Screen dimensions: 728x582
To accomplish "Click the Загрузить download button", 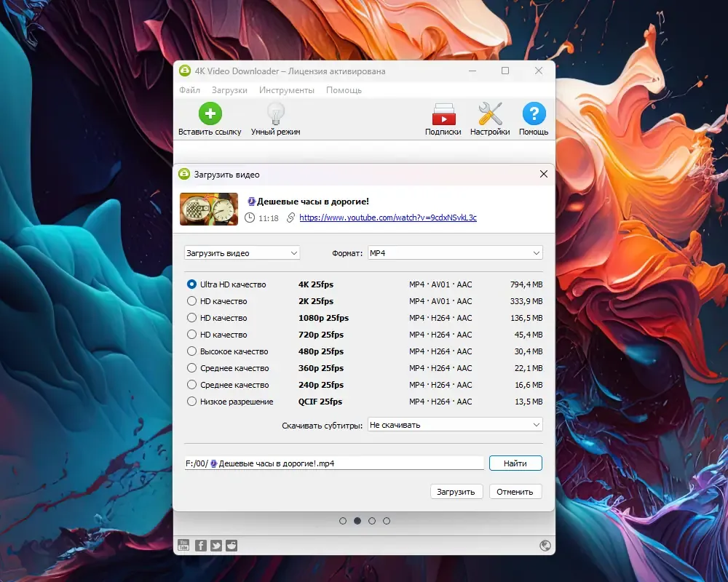I will [456, 492].
